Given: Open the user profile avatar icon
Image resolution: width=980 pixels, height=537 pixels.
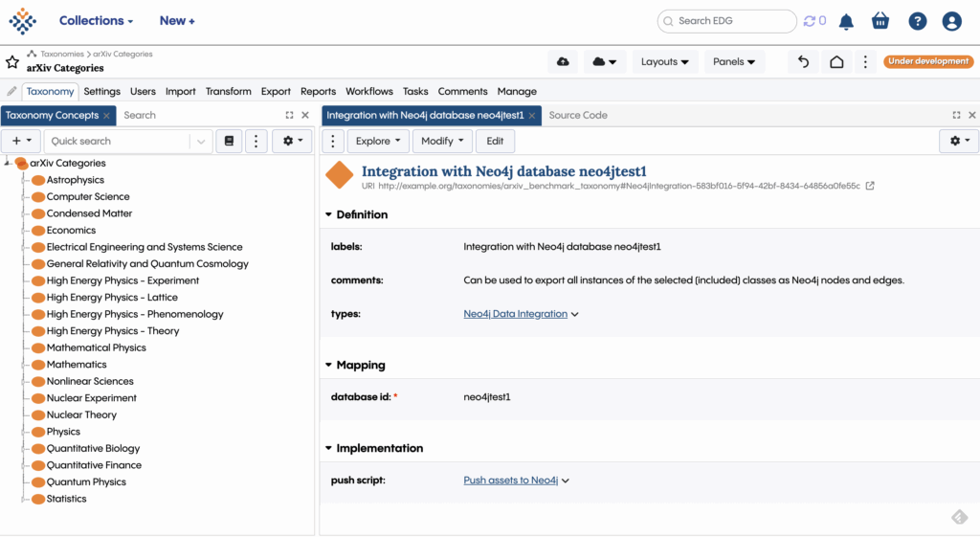Looking at the screenshot, I should point(951,21).
